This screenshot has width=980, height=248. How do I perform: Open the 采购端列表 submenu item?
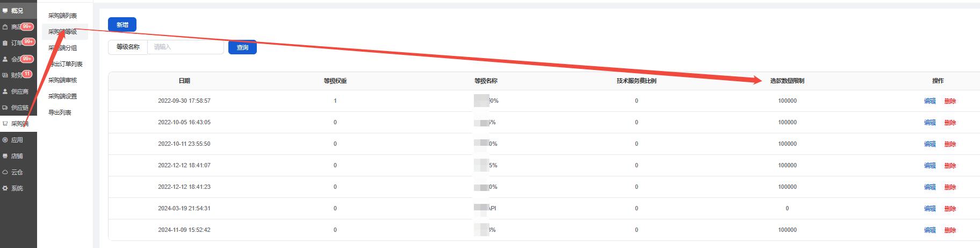click(62, 16)
